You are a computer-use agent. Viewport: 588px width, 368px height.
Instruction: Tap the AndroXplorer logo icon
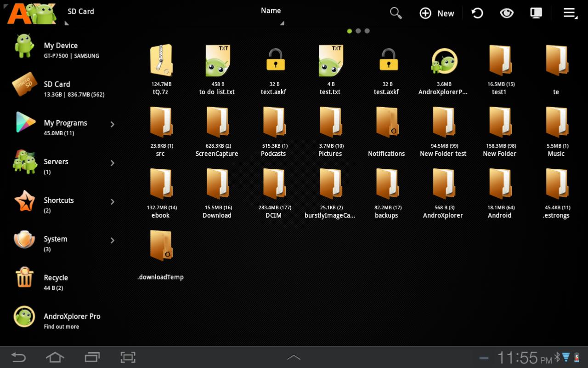31,13
